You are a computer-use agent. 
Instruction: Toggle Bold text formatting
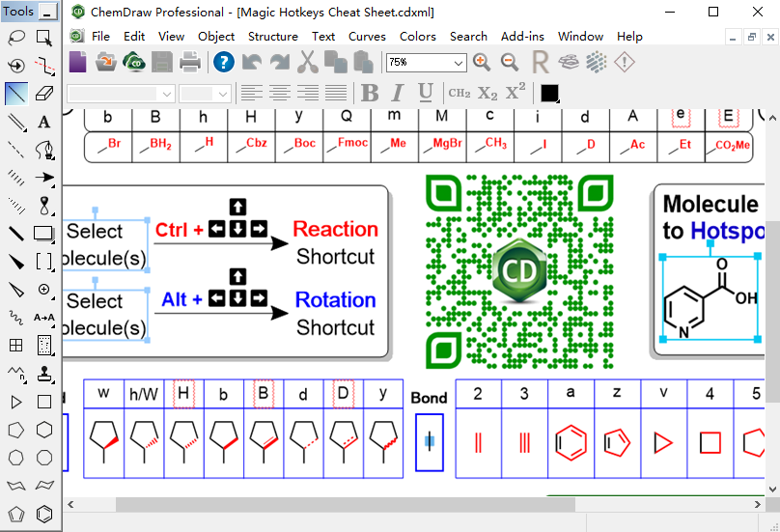370,93
